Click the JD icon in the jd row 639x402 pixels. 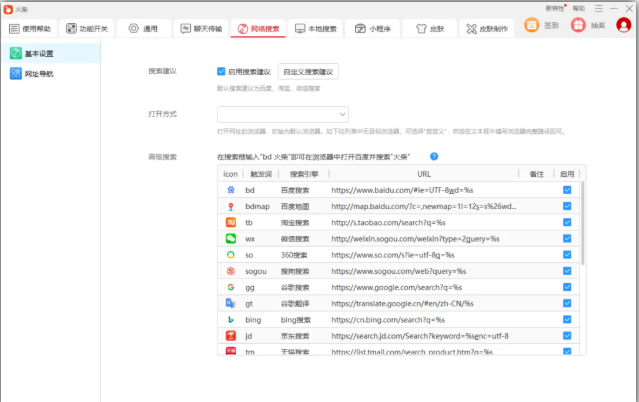pos(230,336)
